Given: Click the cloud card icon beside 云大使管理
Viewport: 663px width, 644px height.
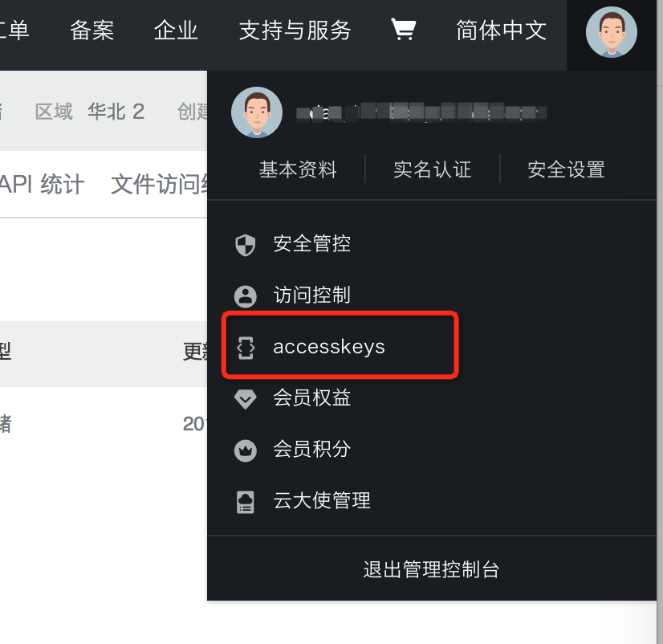Looking at the screenshot, I should click(246, 502).
